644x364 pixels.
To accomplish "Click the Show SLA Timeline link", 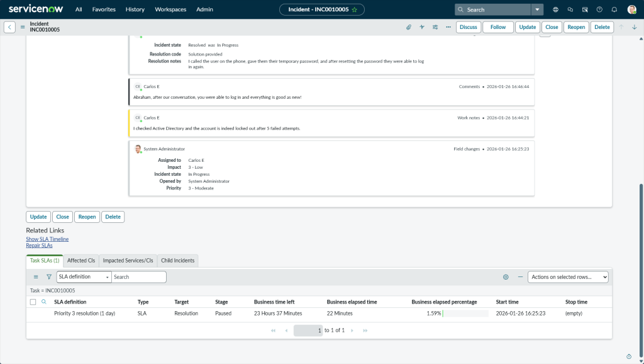I will [x=47, y=239].
